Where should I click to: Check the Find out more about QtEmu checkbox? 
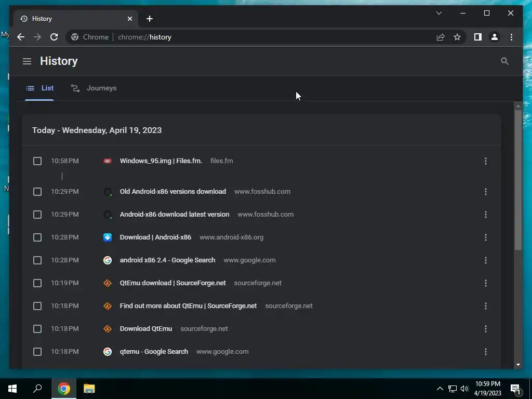click(37, 306)
